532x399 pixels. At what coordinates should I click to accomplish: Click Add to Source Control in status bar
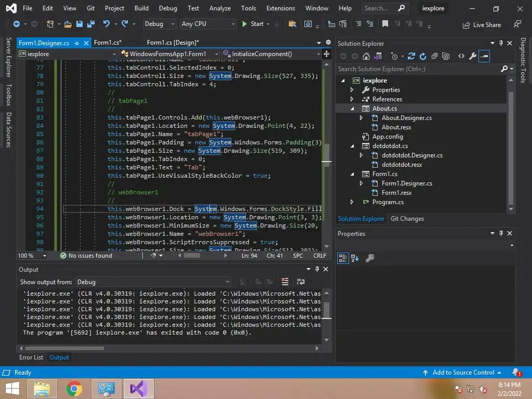click(462, 373)
